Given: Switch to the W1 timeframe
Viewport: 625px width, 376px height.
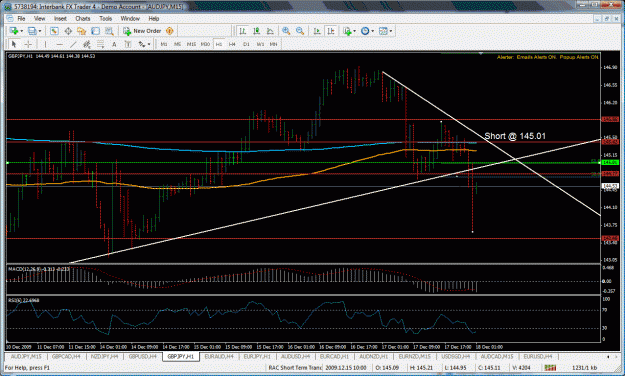Looking at the screenshot, I should point(260,44).
